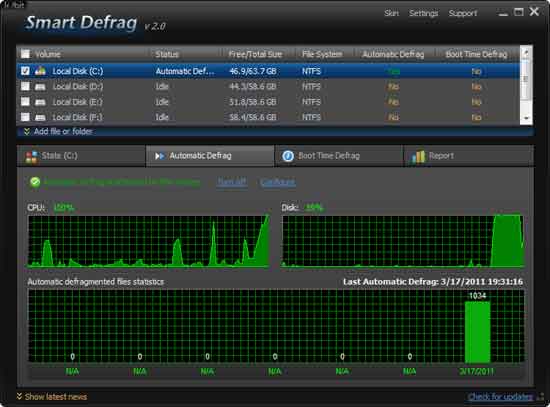
Task: Select the Local Disk (D:) row name
Action: tap(78, 86)
